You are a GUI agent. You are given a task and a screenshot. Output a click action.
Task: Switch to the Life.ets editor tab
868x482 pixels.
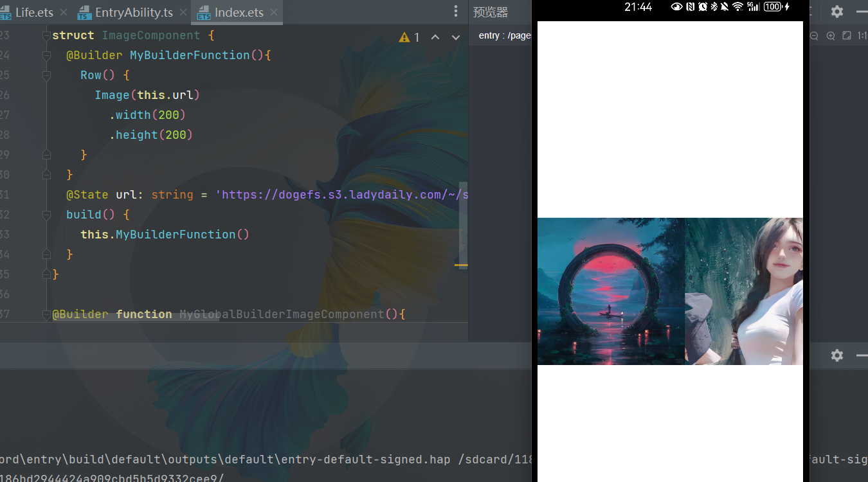tap(33, 12)
